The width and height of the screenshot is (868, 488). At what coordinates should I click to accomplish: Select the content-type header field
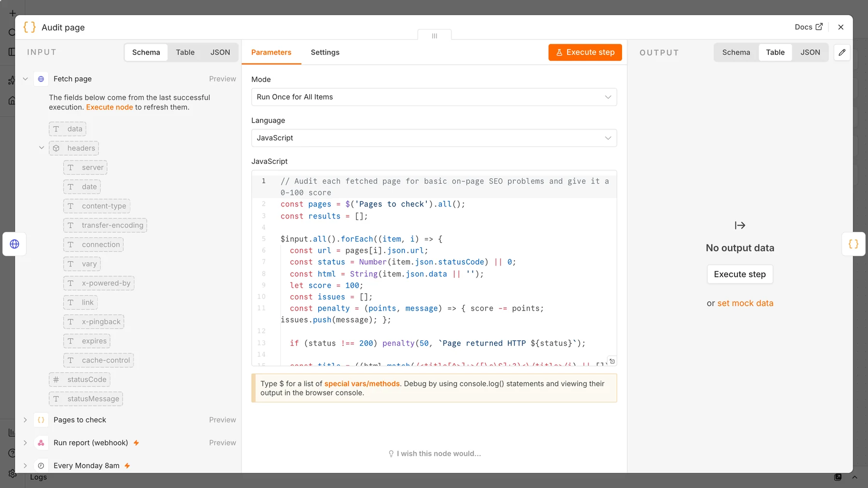96,206
